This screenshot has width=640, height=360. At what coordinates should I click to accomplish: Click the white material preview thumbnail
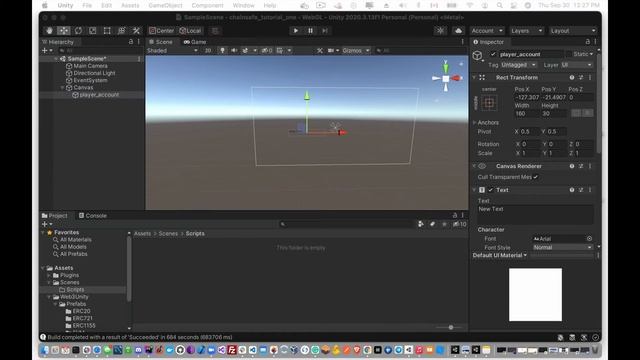535,295
